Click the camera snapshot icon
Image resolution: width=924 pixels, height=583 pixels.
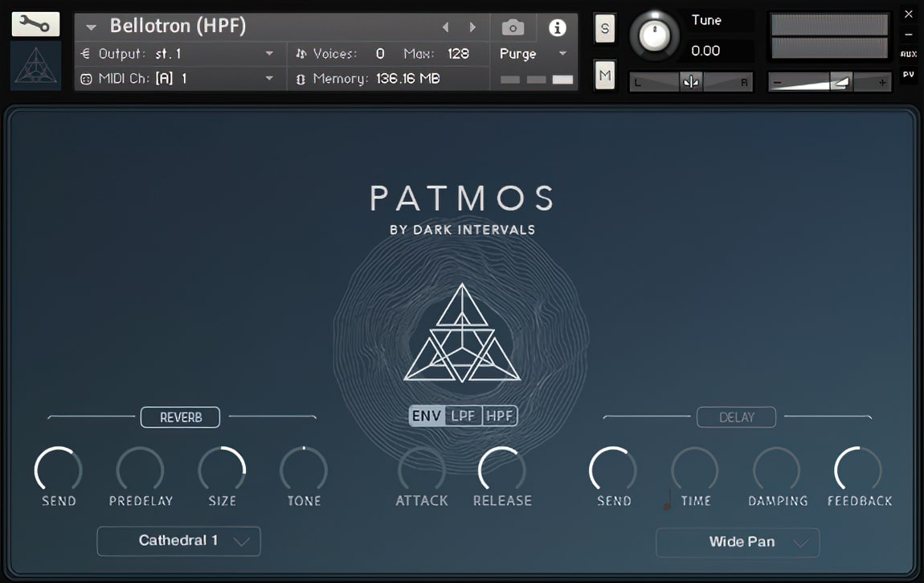(x=513, y=27)
